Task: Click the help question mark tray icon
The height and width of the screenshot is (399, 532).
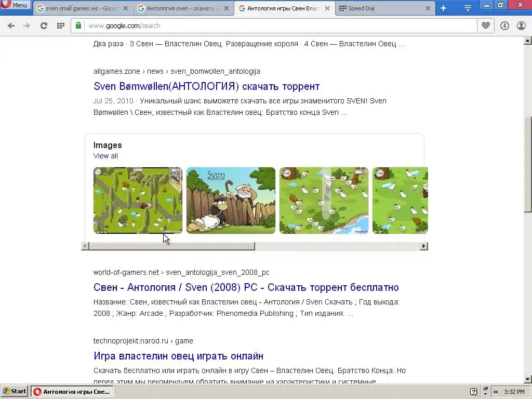Action: coord(474,392)
